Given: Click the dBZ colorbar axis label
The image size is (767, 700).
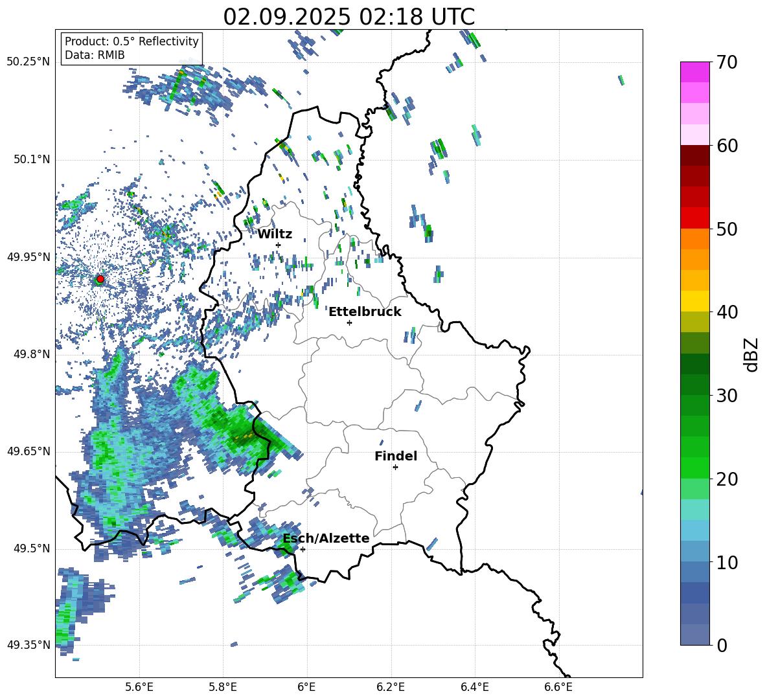Looking at the screenshot, I should [x=752, y=354].
